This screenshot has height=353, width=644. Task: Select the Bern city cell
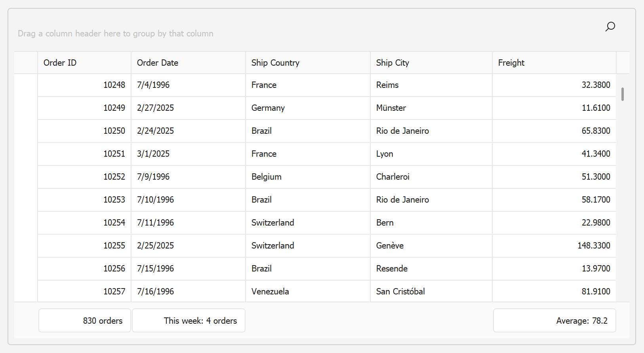(431, 223)
